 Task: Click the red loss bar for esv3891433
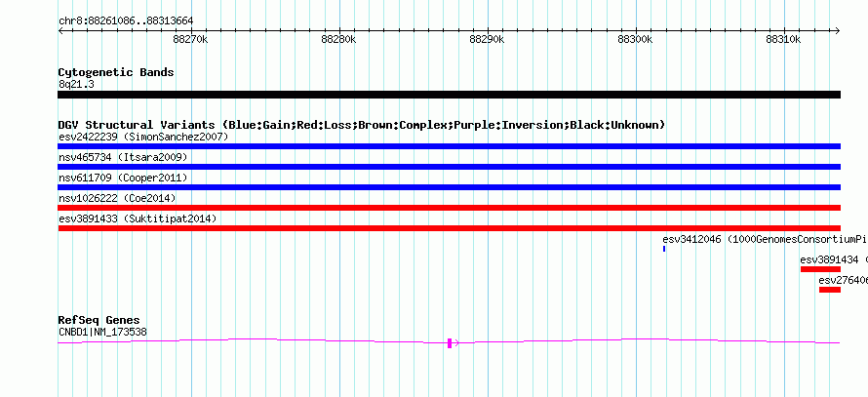tap(449, 228)
